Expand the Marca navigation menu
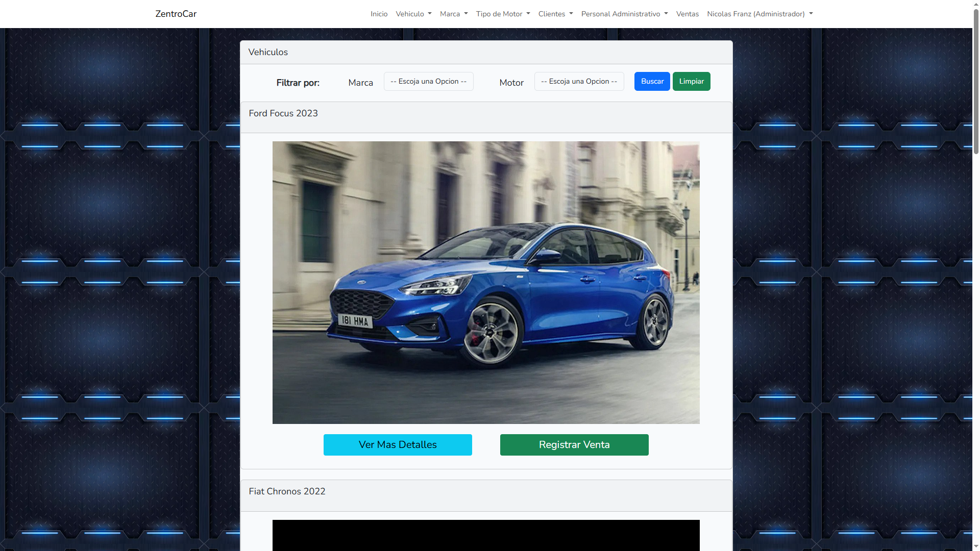980x551 pixels. pos(453,14)
